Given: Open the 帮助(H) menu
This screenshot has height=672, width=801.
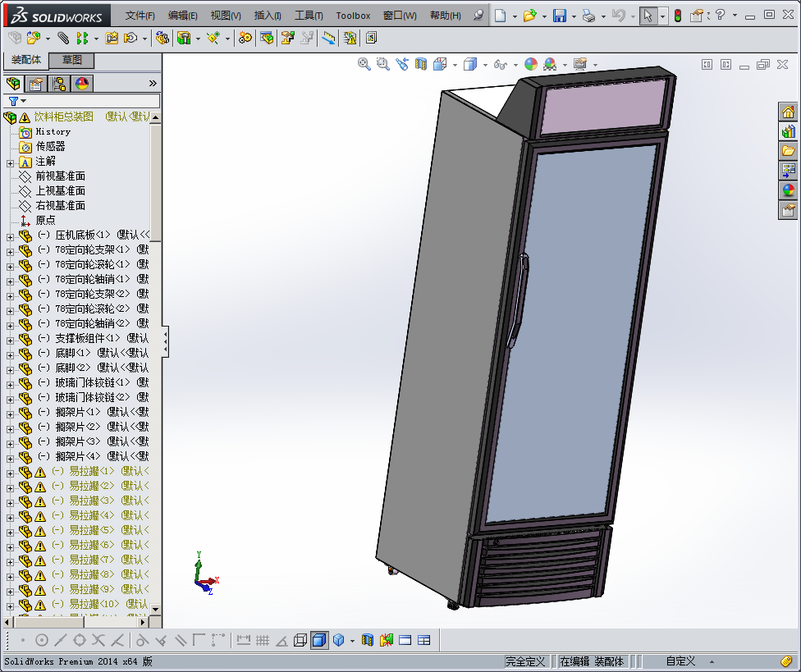Looking at the screenshot, I should coord(446,16).
